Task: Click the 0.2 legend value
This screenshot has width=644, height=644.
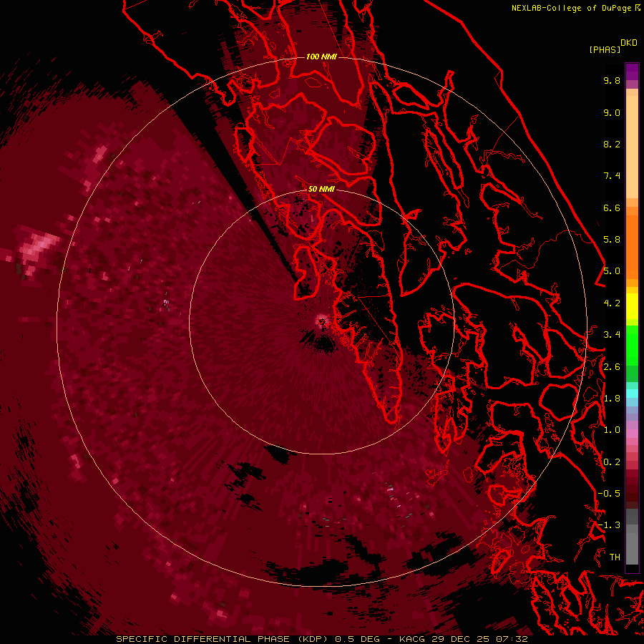Action: coord(612,462)
